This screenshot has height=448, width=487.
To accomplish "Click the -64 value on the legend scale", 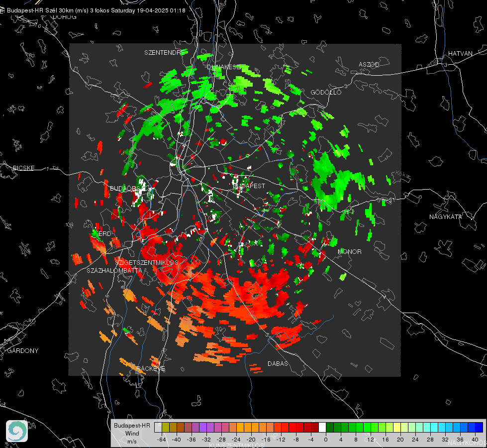I will point(162,440).
